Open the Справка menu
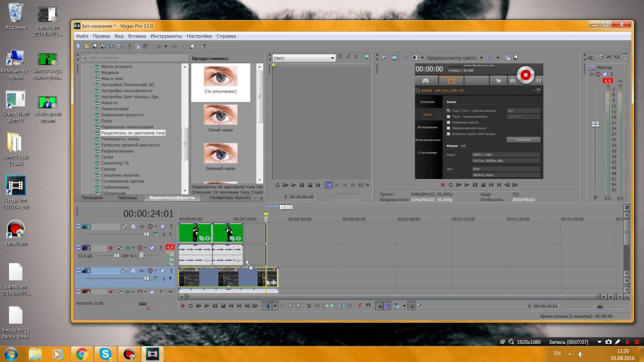The height and width of the screenshot is (362, 644). [x=226, y=36]
